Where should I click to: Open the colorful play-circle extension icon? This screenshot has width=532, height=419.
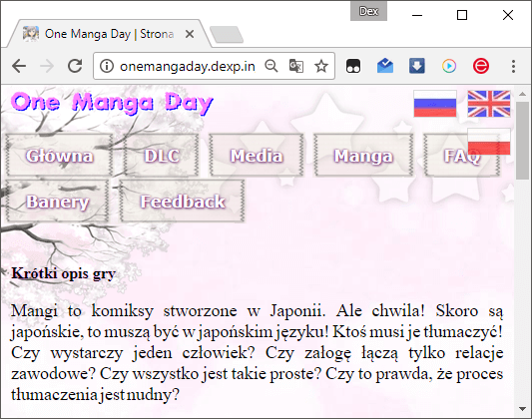tap(449, 66)
